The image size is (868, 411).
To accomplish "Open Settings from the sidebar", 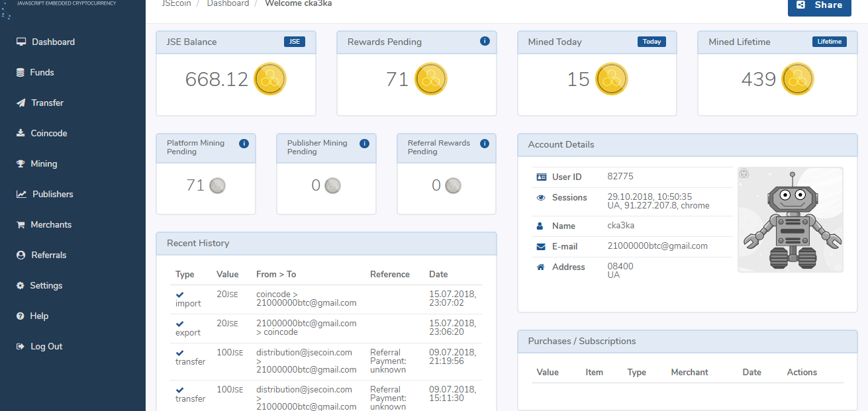I will pyautogui.click(x=39, y=285).
